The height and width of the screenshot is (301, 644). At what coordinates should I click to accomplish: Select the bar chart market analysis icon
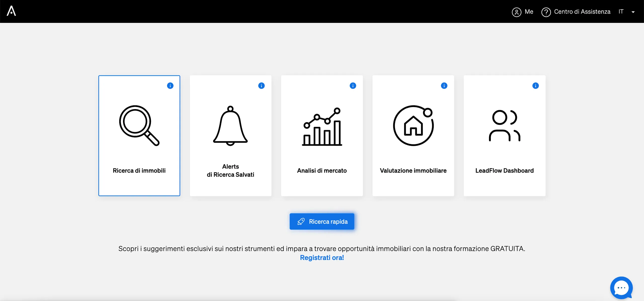click(x=322, y=126)
